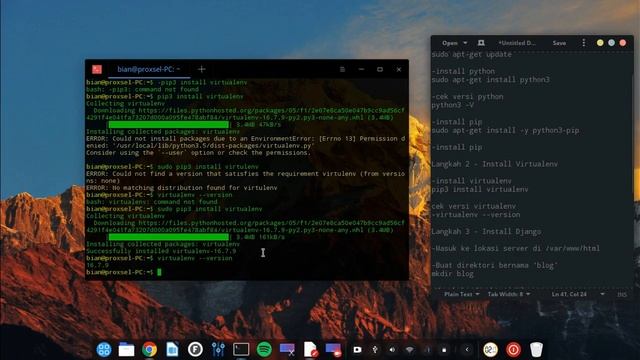Open the trash from the dock
The height and width of the screenshot is (360, 640).
tap(536, 349)
